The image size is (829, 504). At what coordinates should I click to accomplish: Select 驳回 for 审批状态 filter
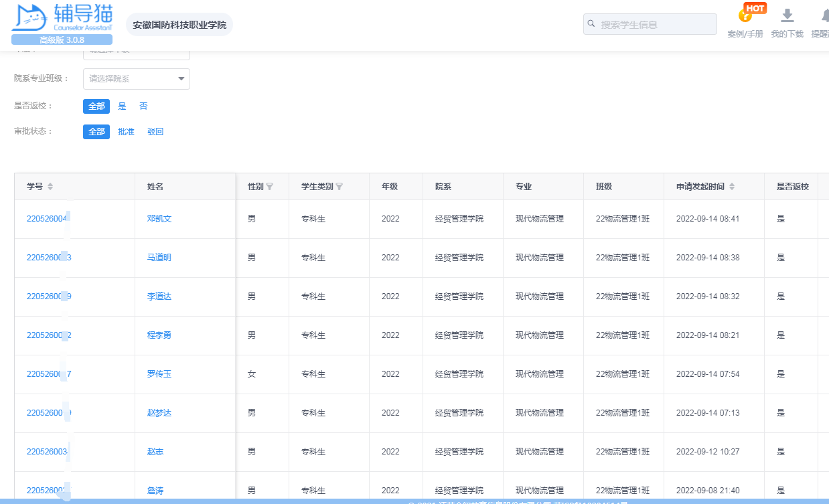[155, 132]
